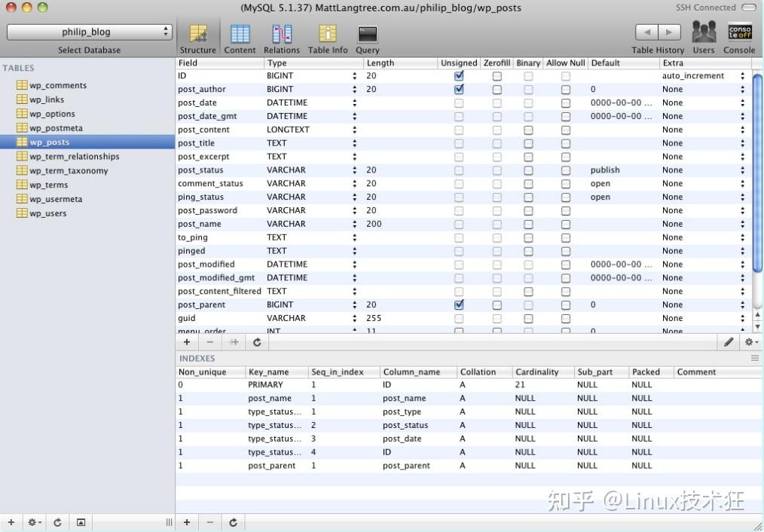Open the Query editor icon

(368, 34)
